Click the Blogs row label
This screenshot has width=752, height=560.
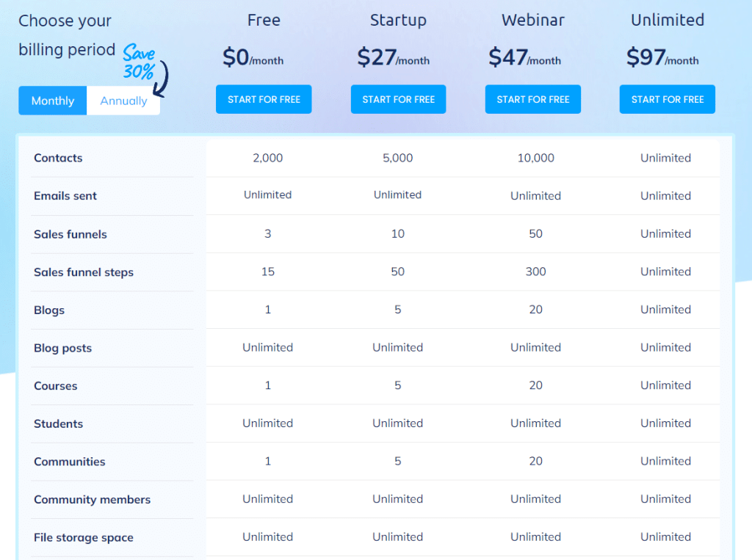(49, 310)
